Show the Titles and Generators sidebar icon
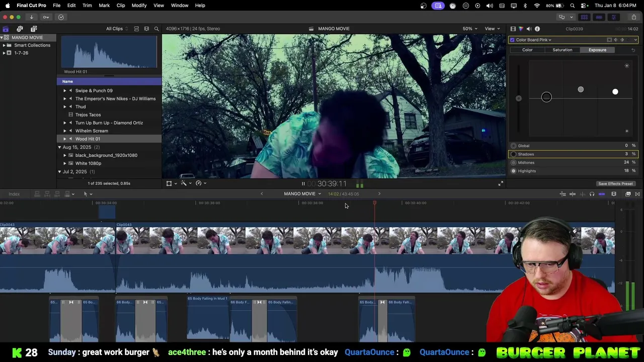The height and width of the screenshot is (362, 644). pos(34,29)
